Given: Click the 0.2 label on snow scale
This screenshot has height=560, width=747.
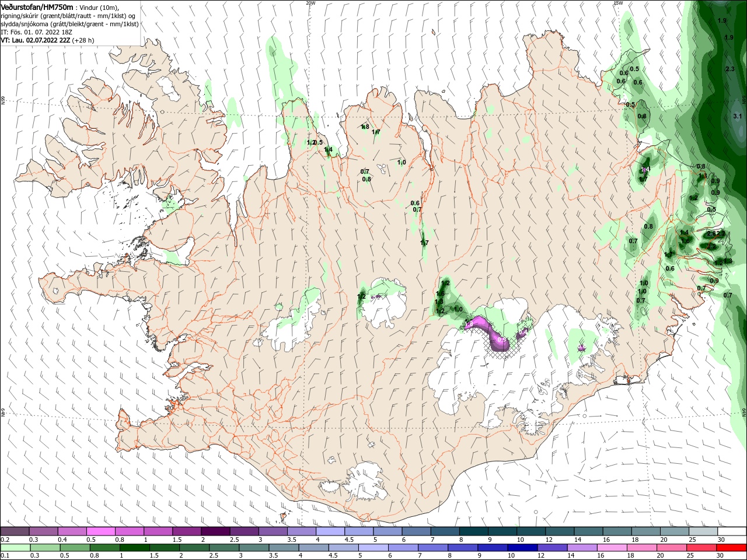Looking at the screenshot, I should (x=5, y=540).
